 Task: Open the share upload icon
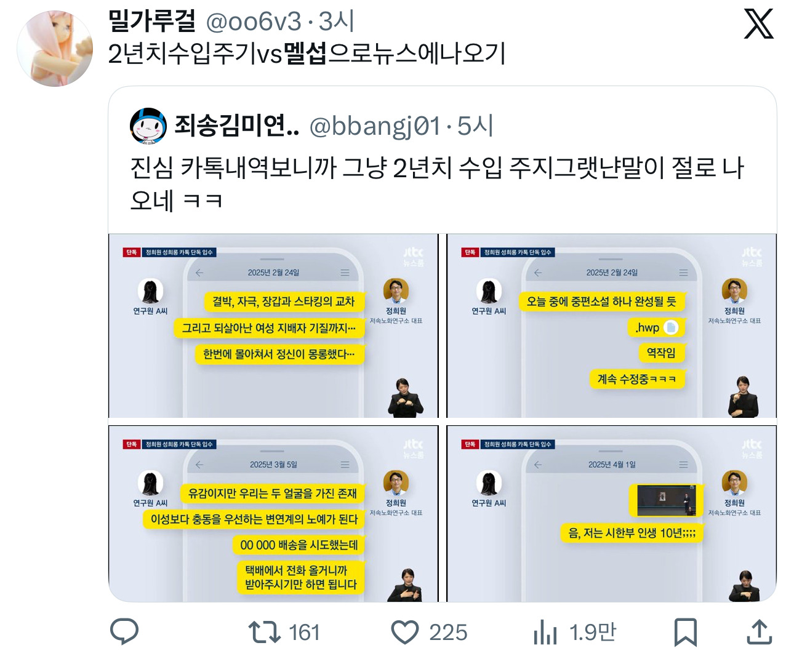759,632
